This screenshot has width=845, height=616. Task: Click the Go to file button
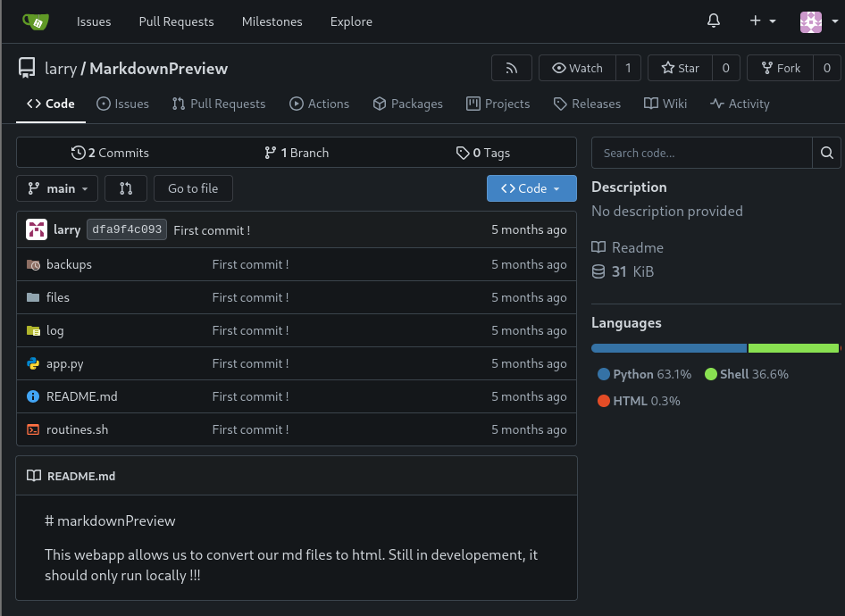pyautogui.click(x=193, y=188)
